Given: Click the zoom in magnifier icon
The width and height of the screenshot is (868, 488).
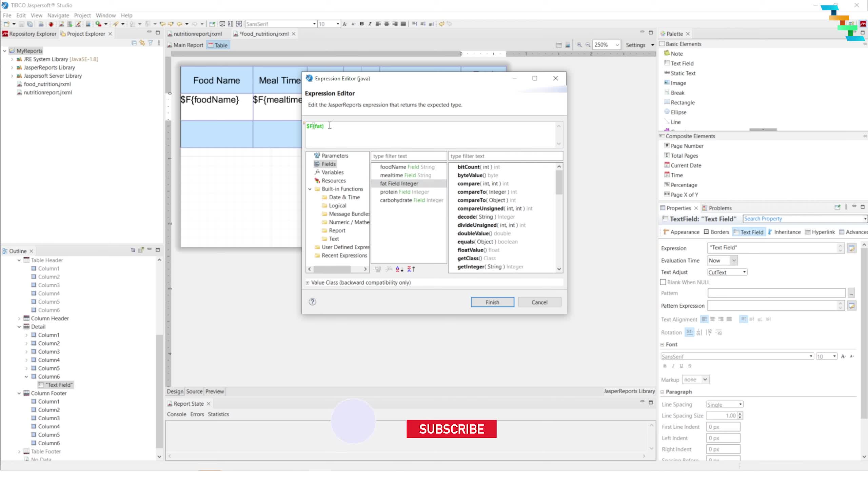Looking at the screenshot, I should 579,45.
